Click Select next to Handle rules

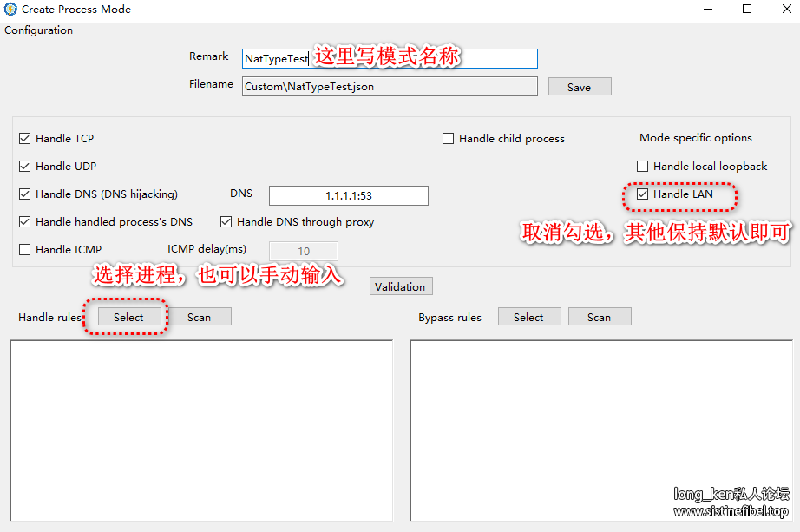pyautogui.click(x=128, y=317)
